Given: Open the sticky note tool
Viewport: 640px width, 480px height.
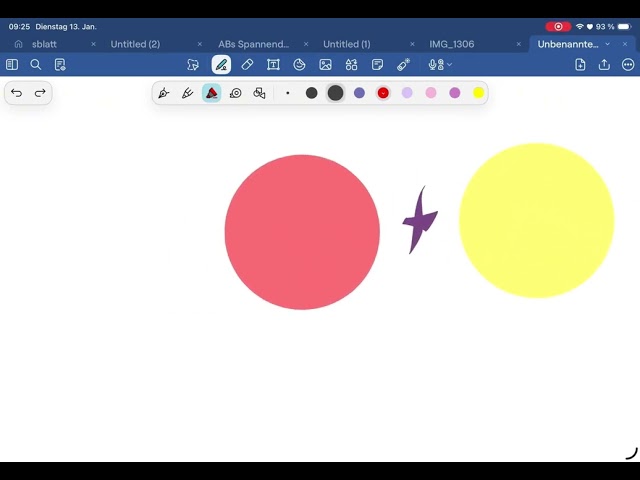Looking at the screenshot, I should click(377, 64).
